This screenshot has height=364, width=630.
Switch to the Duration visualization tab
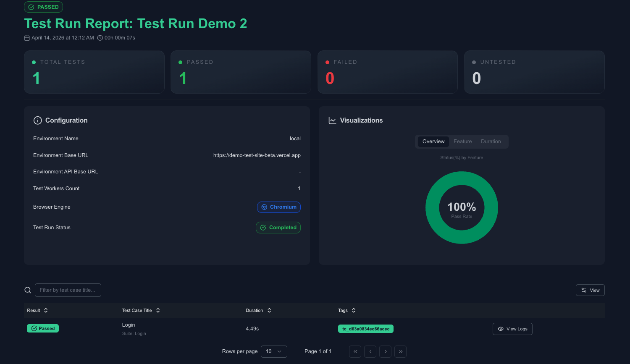(x=491, y=141)
